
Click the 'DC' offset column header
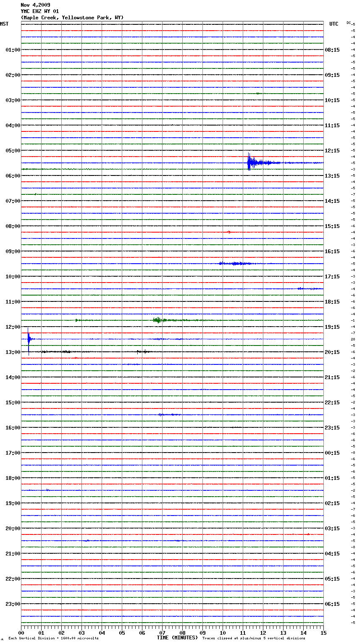click(x=349, y=23)
